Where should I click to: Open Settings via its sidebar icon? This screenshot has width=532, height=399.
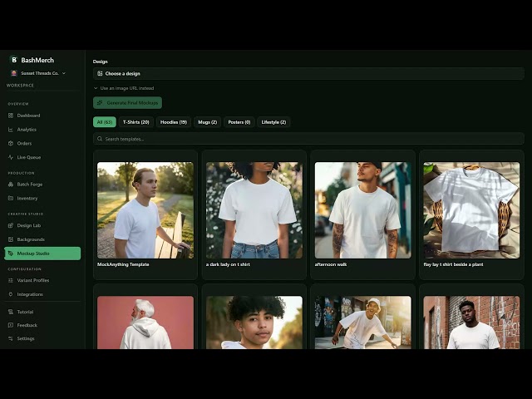click(x=11, y=338)
